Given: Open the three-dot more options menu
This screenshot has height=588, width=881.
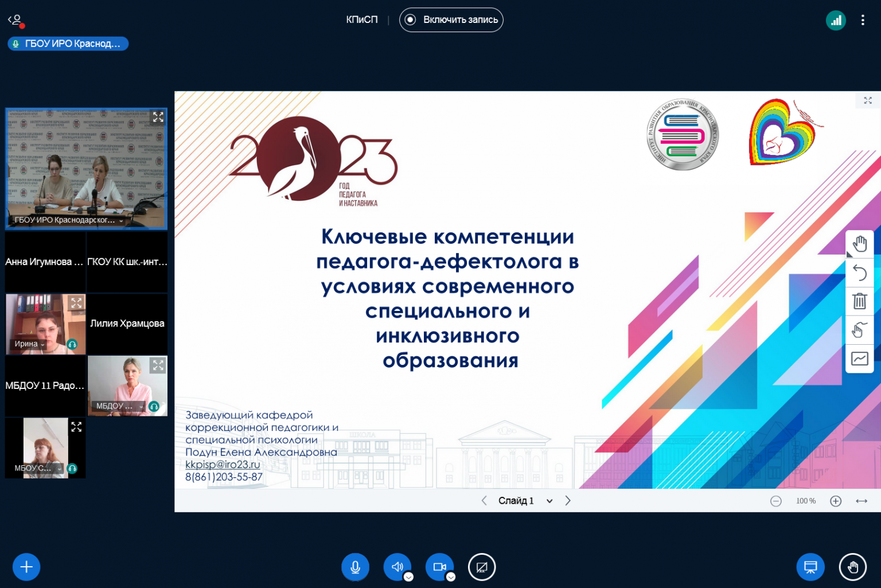Looking at the screenshot, I should point(863,21).
